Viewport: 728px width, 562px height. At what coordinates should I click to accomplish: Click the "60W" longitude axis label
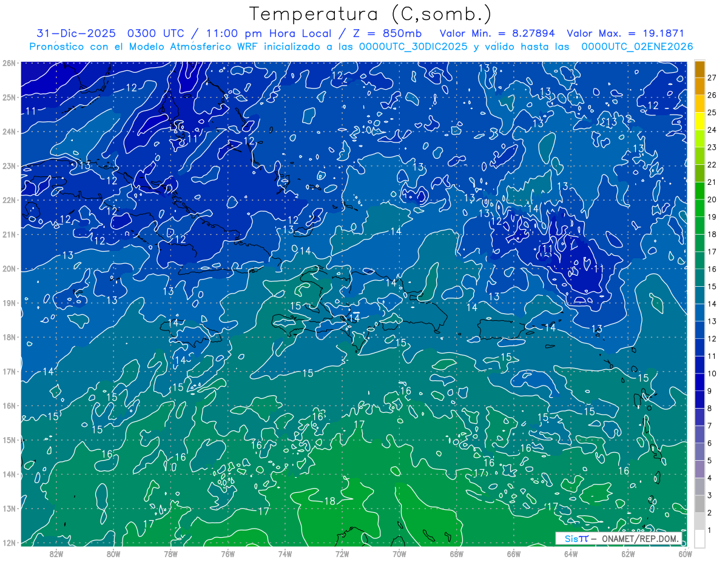[685, 553]
